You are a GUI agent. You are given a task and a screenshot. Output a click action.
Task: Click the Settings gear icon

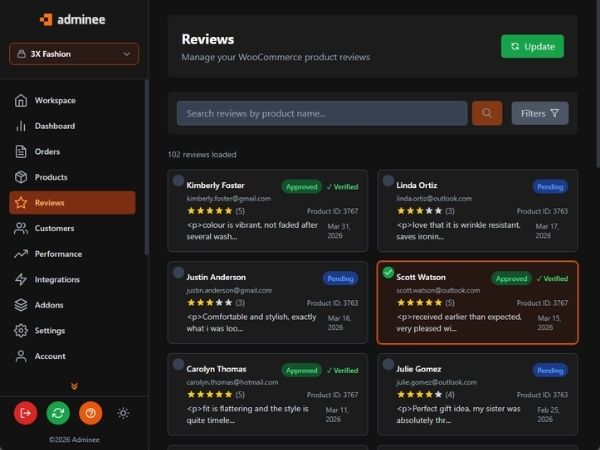pyautogui.click(x=21, y=331)
